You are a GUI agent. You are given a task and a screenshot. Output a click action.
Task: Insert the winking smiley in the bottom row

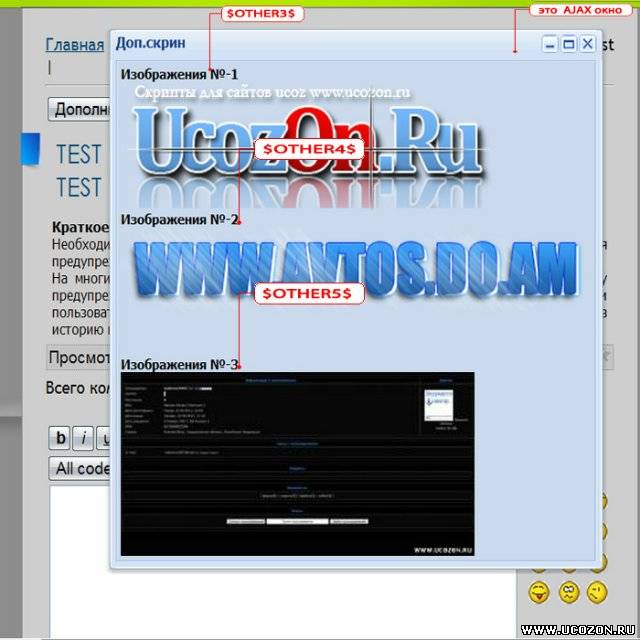[597, 592]
